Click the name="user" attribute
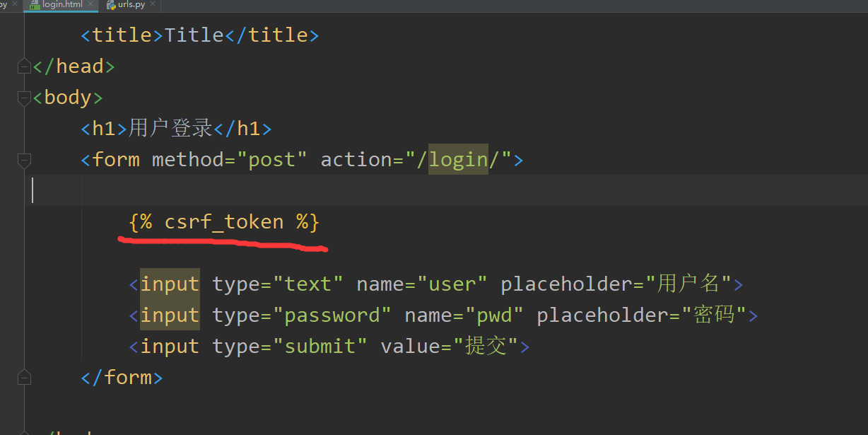The width and height of the screenshot is (868, 435). [422, 284]
